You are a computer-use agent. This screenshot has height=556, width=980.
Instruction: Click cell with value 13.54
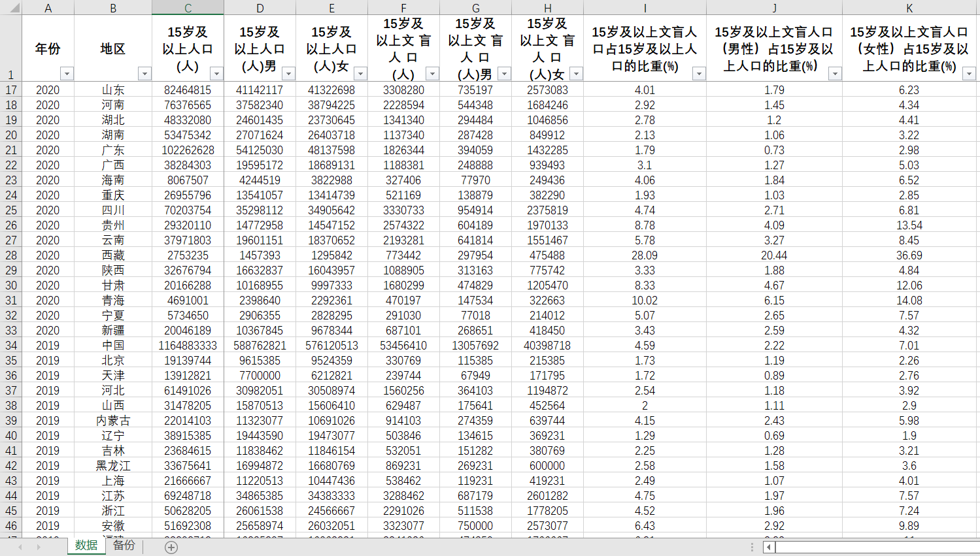tap(909, 225)
